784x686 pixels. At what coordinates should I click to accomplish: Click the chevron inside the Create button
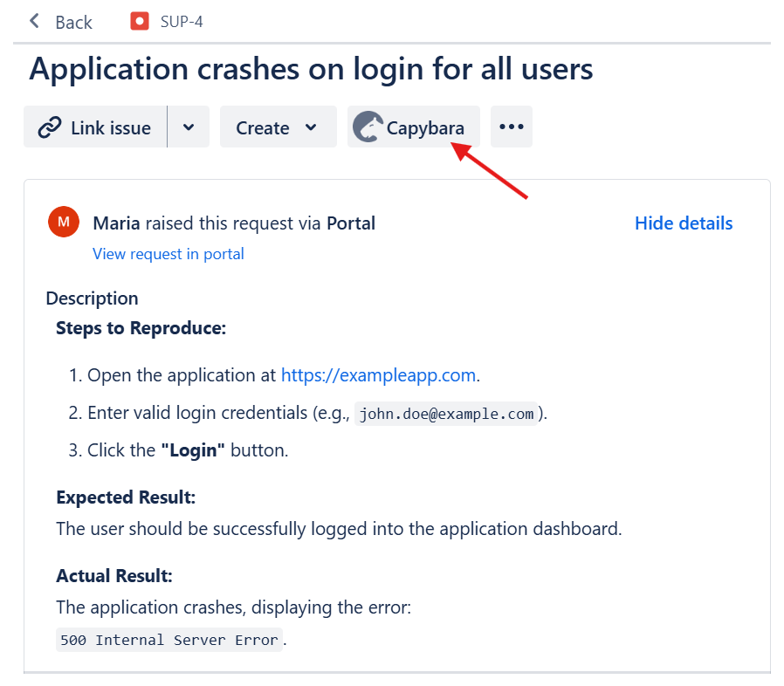point(311,127)
